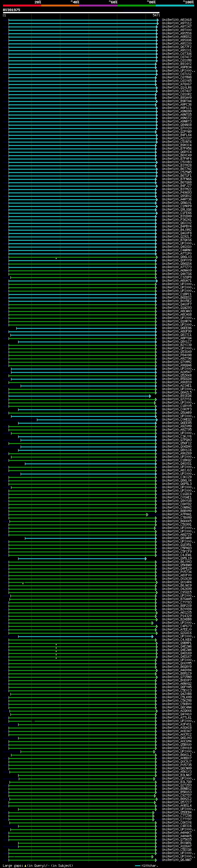This screenshot has height=868, width=197.
Task: Select the UniRef100_A9PB34 label
Action: pyautogui.click(x=177, y=67)
